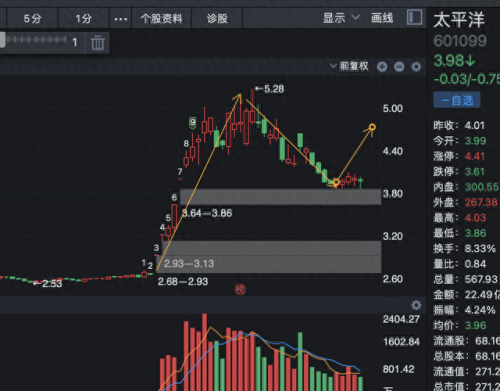Click the 今开 3.99 value
Viewport: 500px width, 391px height.
click(x=476, y=141)
